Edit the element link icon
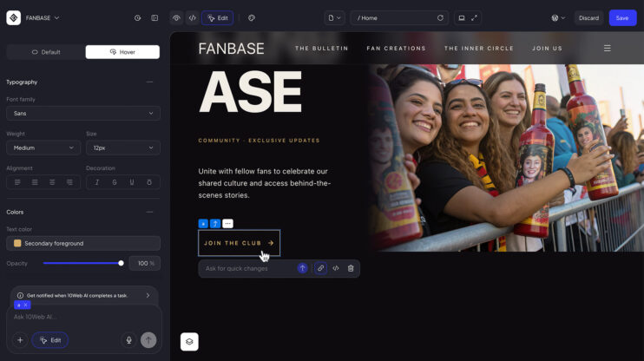 (x=320, y=268)
